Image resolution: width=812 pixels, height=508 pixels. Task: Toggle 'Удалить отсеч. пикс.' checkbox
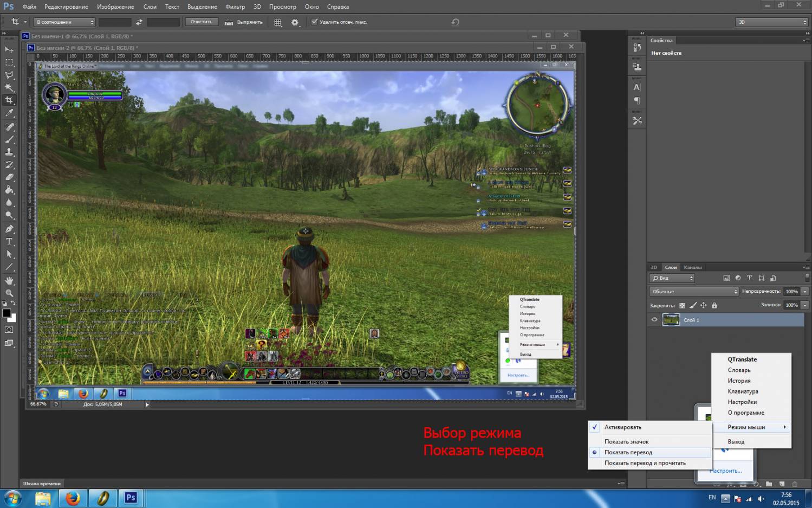pyautogui.click(x=314, y=22)
